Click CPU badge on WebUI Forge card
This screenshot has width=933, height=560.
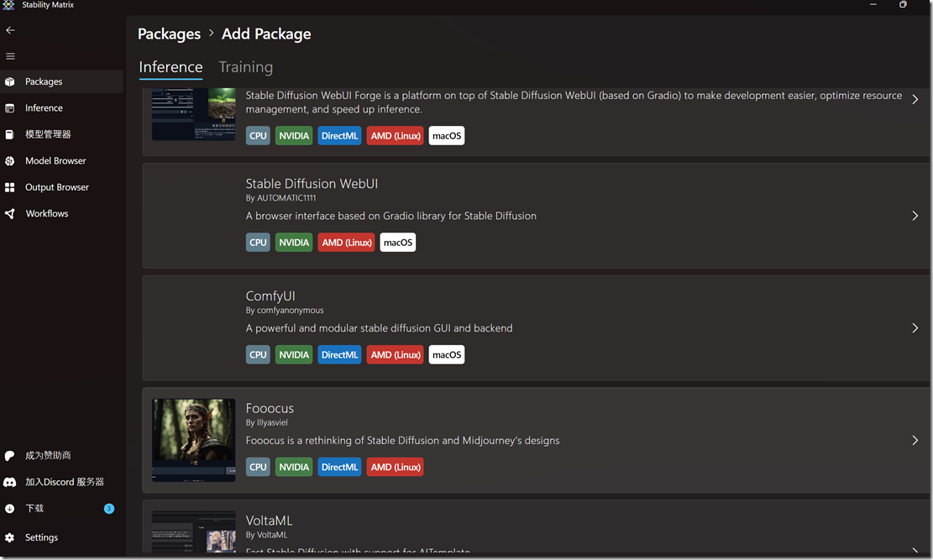[x=258, y=136]
